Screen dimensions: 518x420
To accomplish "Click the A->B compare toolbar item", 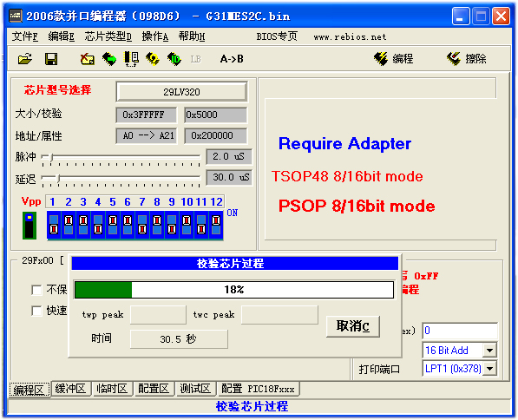I will [x=232, y=59].
